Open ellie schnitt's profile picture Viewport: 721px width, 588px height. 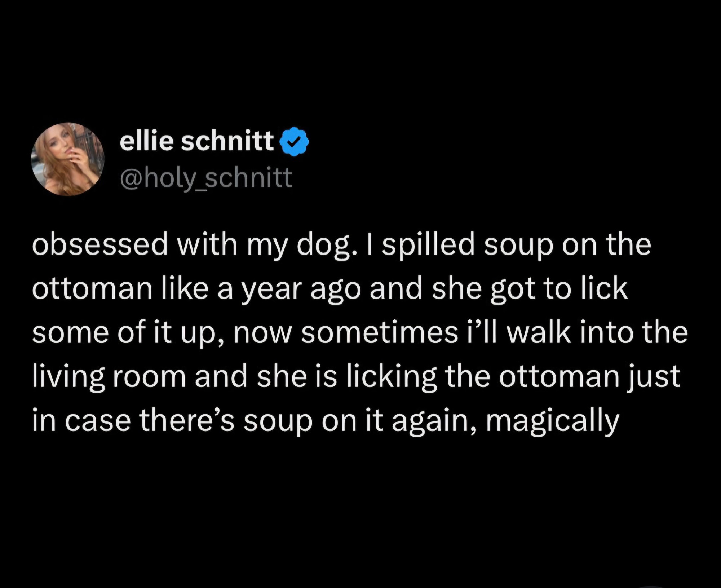[68, 159]
